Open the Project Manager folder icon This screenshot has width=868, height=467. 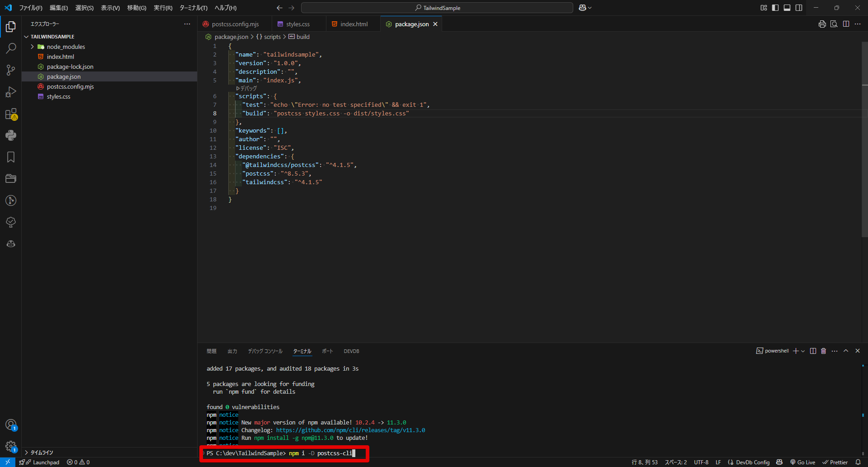tap(11, 179)
